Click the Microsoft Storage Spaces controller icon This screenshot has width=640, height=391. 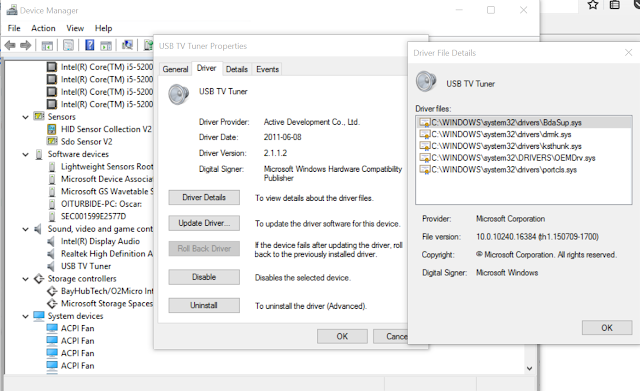[52, 304]
